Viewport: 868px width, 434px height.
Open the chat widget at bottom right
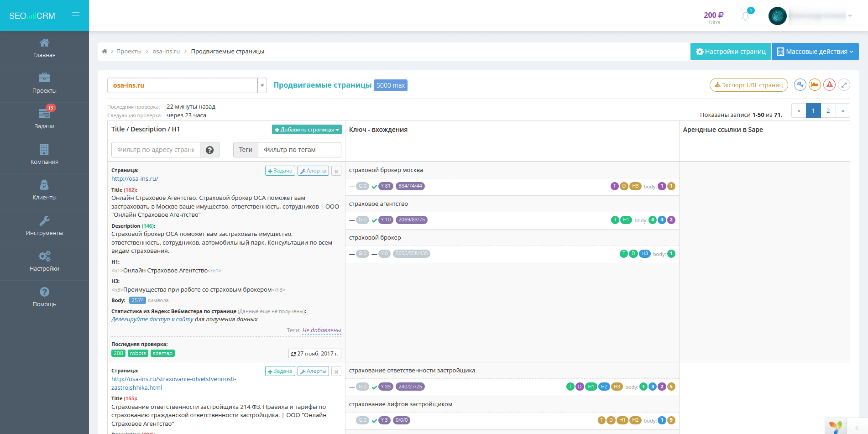(836, 426)
